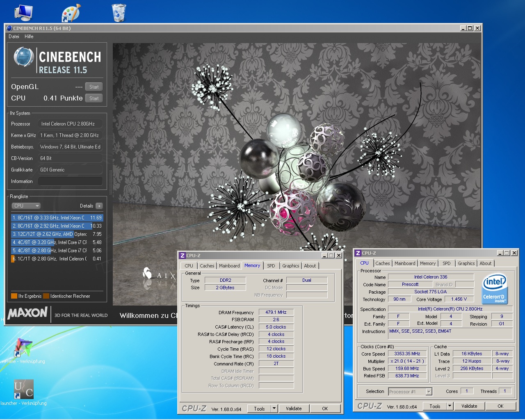Click OK in Memory window

point(325,409)
